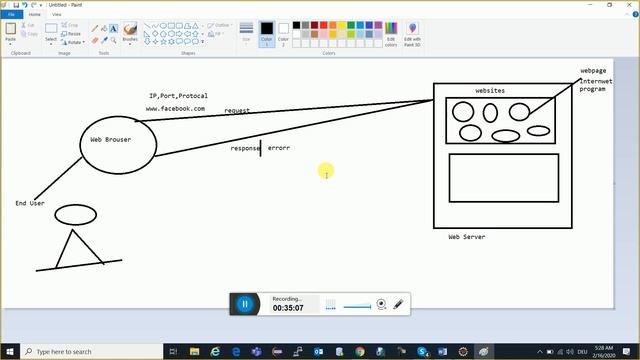Open the recorder's pen annotation tool
640x360 pixels.
click(398, 304)
